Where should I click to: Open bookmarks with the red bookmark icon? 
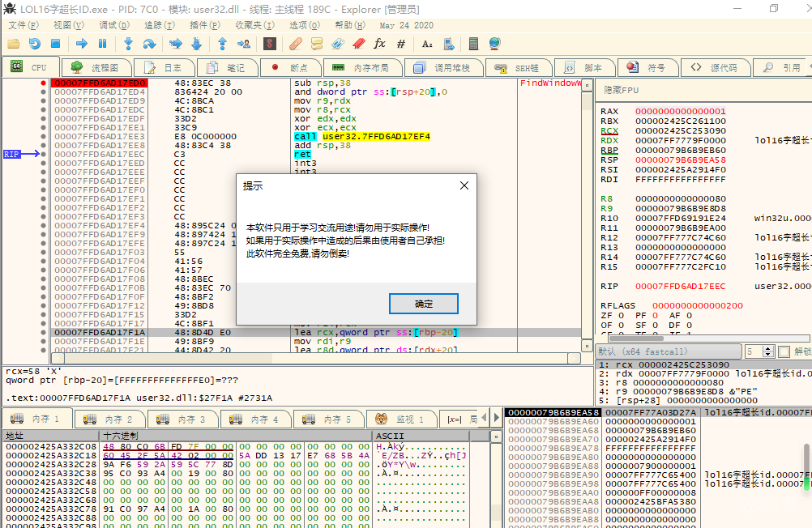(x=358, y=44)
